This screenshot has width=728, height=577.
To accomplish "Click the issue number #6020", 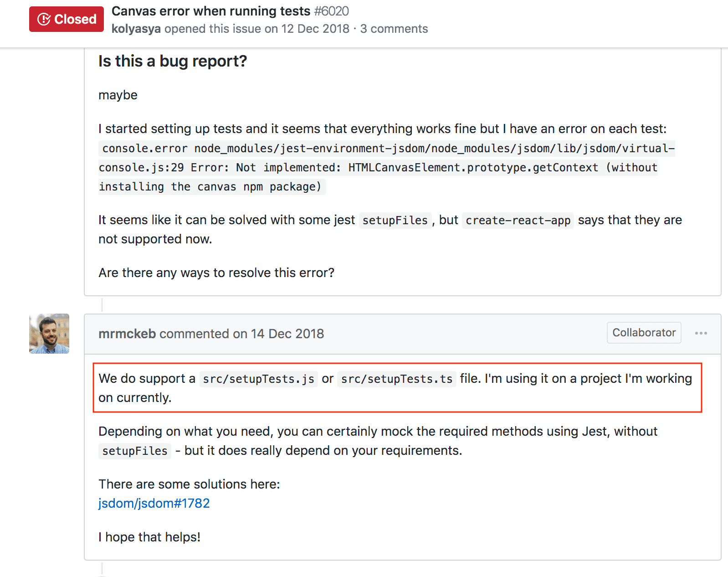I will [x=332, y=11].
